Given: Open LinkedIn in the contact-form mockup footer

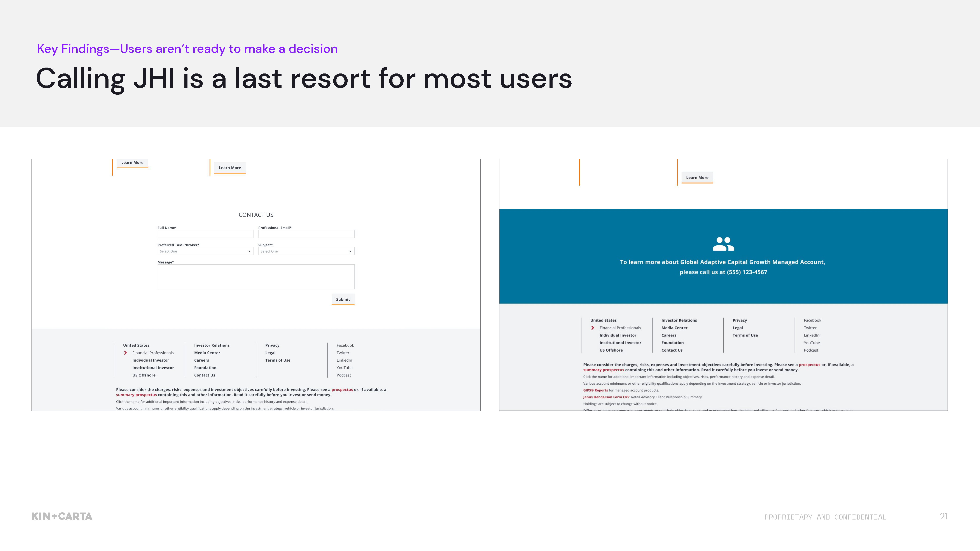Looking at the screenshot, I should 344,360.
